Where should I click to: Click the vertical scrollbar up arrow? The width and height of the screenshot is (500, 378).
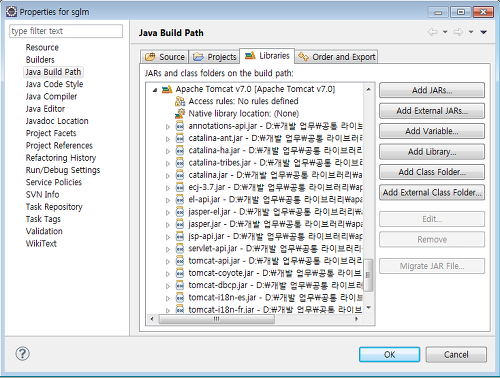[x=368, y=89]
